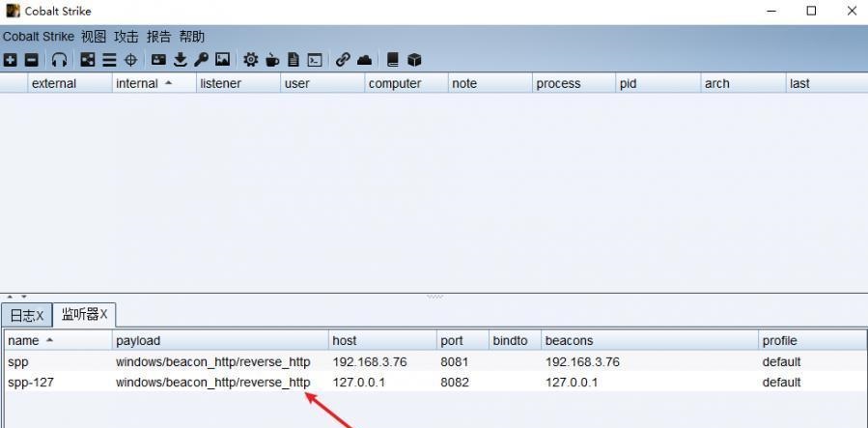Click the gear icon to generate Windows executable

251,60
